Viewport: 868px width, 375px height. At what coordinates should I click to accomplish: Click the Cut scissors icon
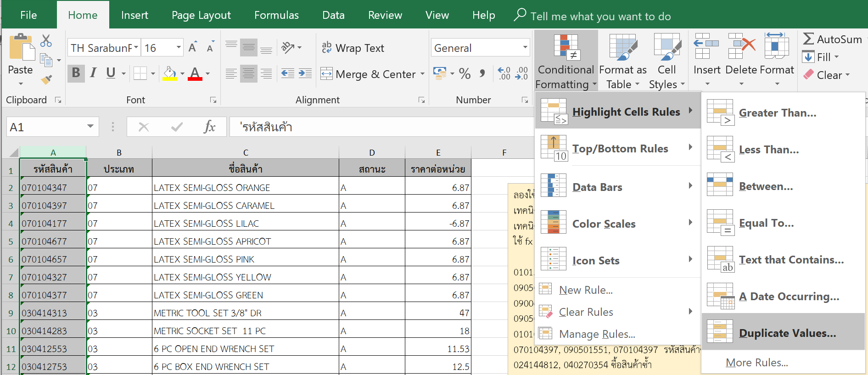click(46, 41)
